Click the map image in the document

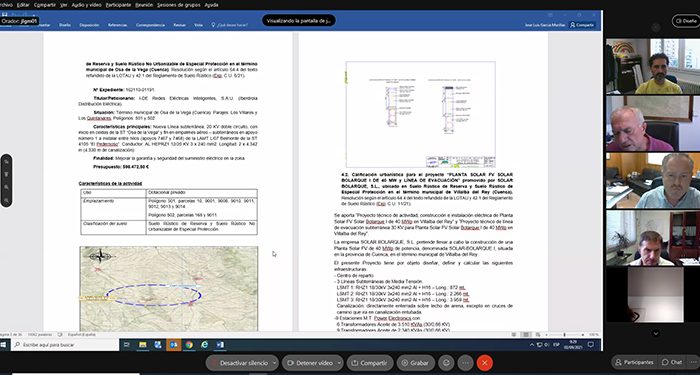point(169,289)
